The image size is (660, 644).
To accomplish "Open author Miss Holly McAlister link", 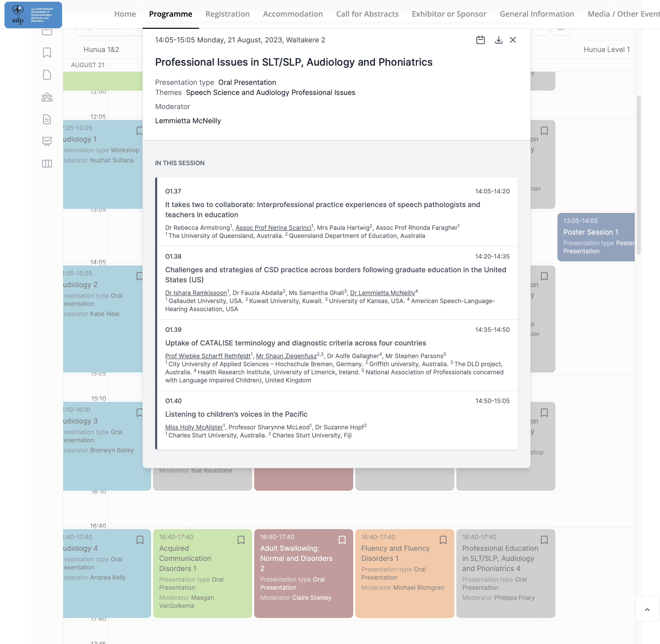I will pos(194,427).
